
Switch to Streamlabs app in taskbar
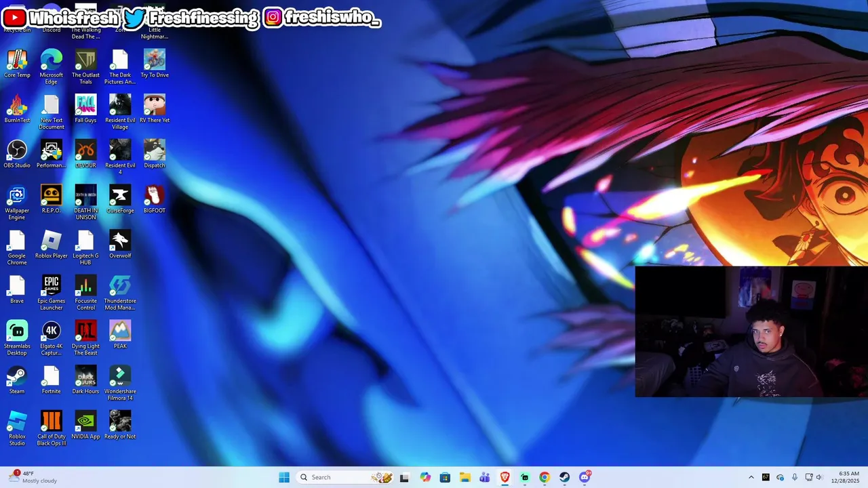(525, 477)
